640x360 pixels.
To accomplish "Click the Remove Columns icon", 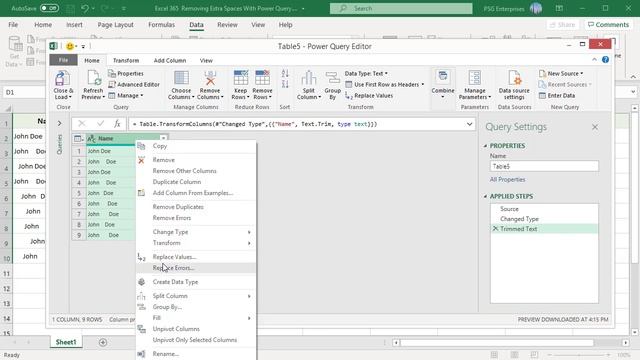I will pos(210,78).
